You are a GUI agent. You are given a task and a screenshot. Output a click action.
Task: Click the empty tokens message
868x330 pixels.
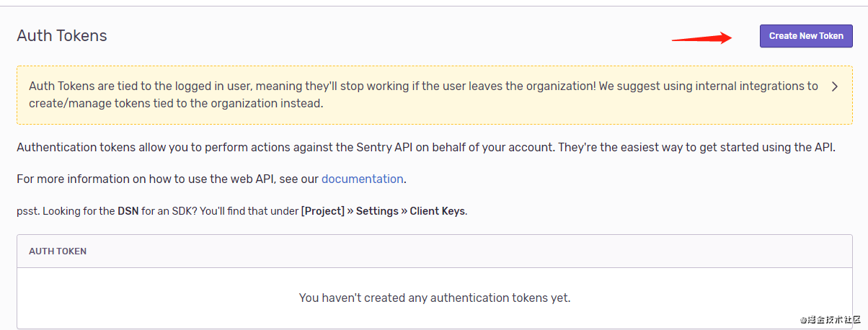click(434, 298)
